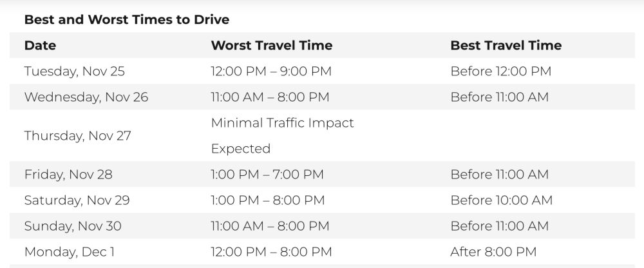Image resolution: width=644 pixels, height=268 pixels.
Task: Select the "Monday, Dec 1" date cell
Action: pos(69,251)
